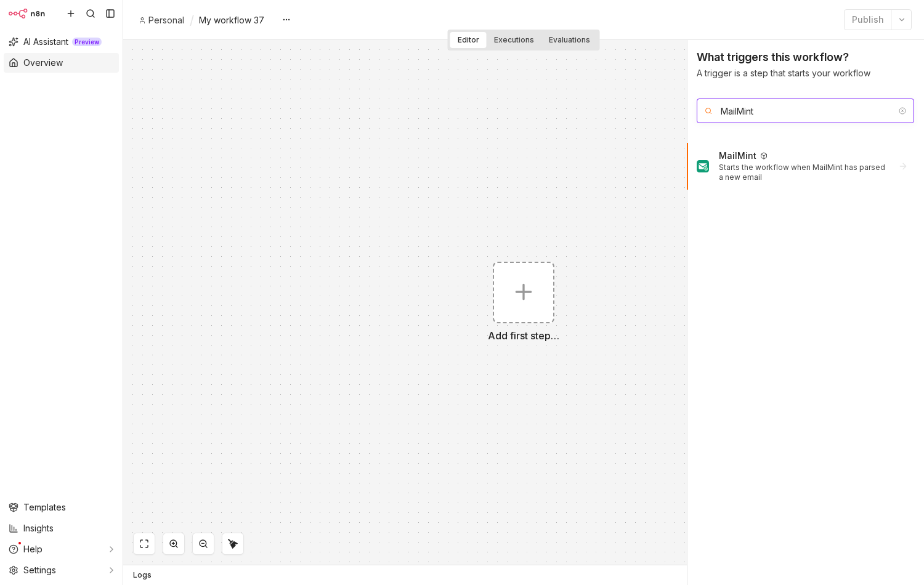Open workflow actions ellipsis menu
924x585 pixels.
(286, 20)
